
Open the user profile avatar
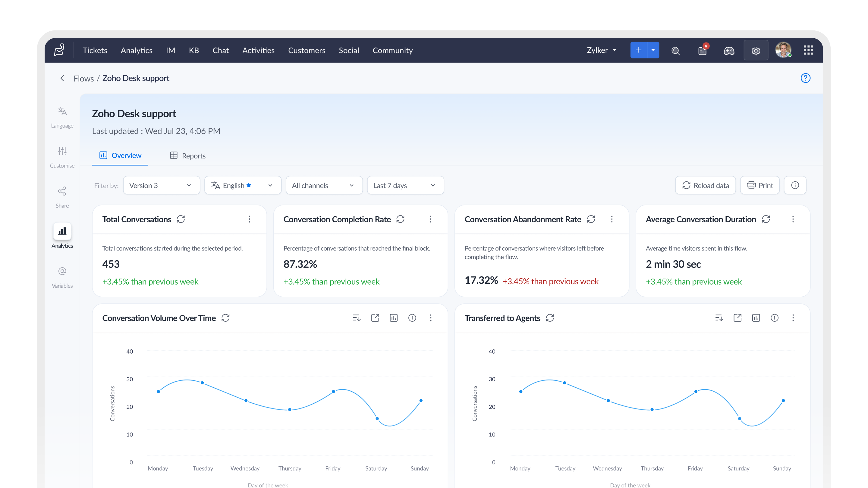coord(783,50)
